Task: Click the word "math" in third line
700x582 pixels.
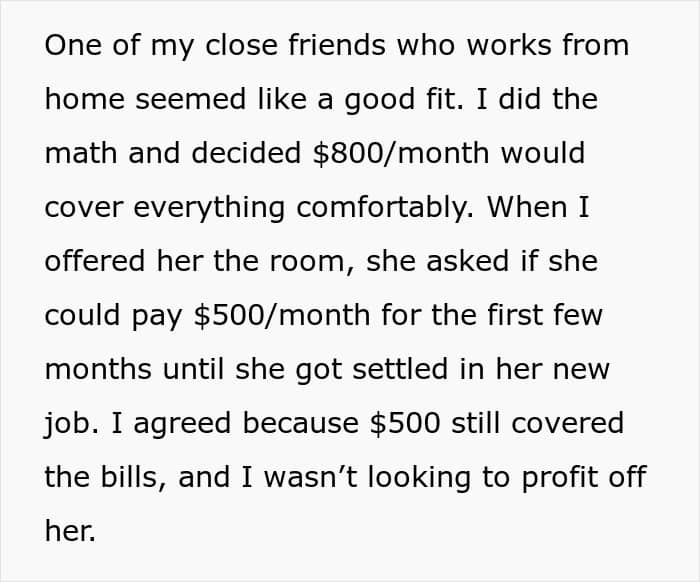Action: (x=81, y=153)
